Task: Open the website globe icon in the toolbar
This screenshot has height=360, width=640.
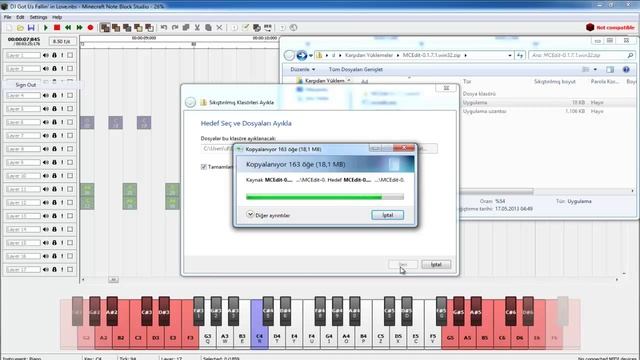Action: [x=293, y=28]
